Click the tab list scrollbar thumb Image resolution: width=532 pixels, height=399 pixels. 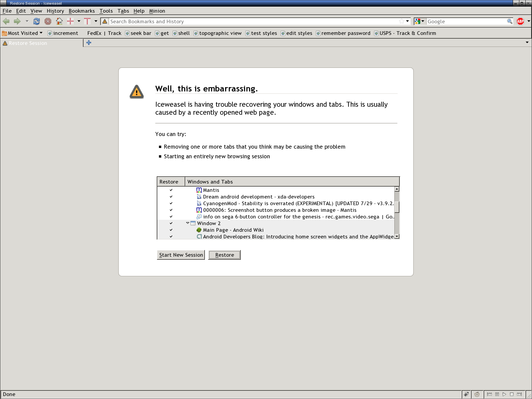(397, 207)
